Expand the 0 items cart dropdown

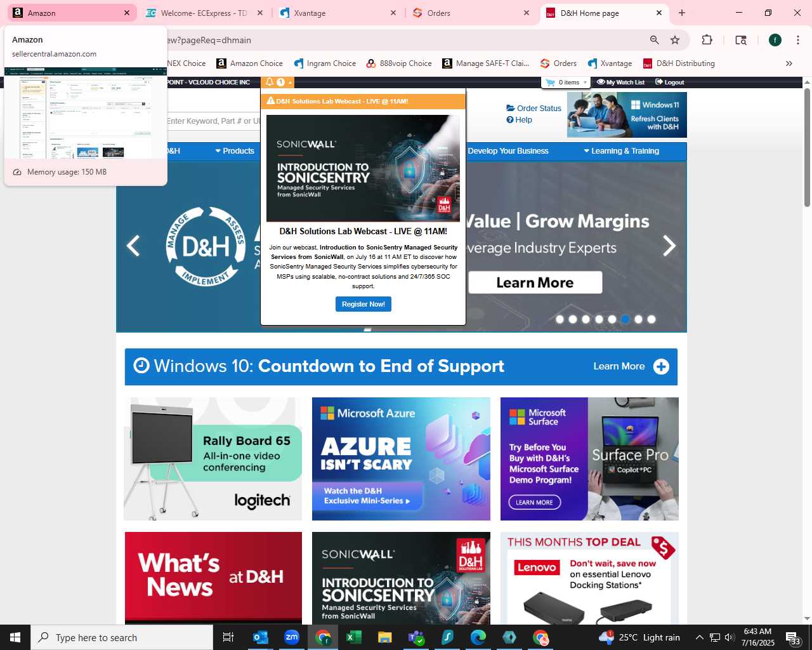click(x=566, y=83)
